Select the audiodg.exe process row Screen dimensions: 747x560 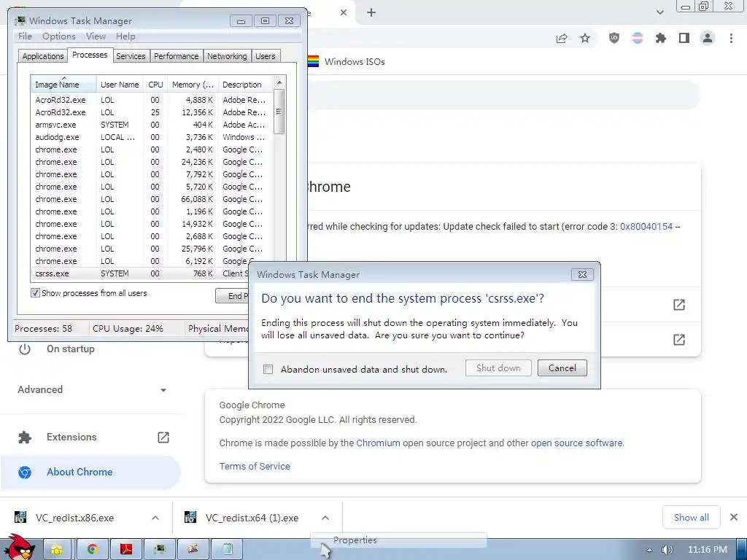pyautogui.click(x=152, y=137)
